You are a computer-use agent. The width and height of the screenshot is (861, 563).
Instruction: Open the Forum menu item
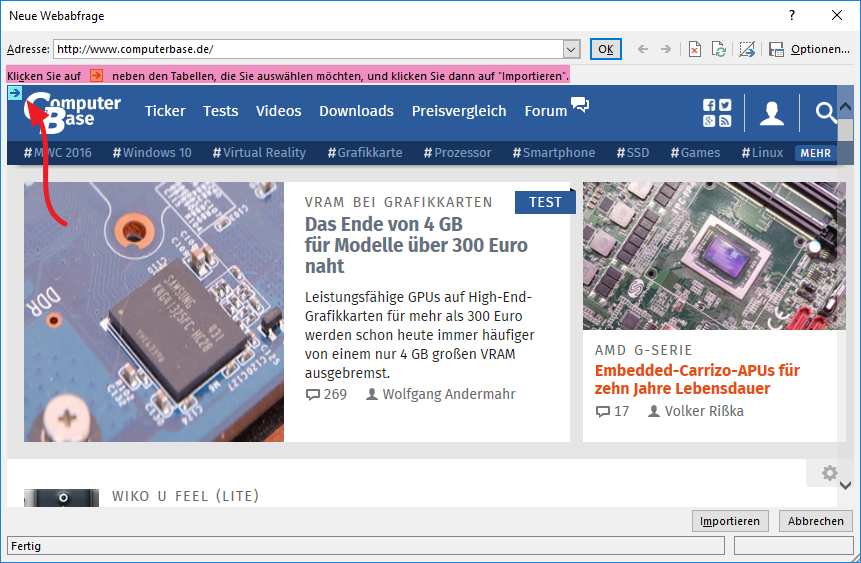point(546,111)
